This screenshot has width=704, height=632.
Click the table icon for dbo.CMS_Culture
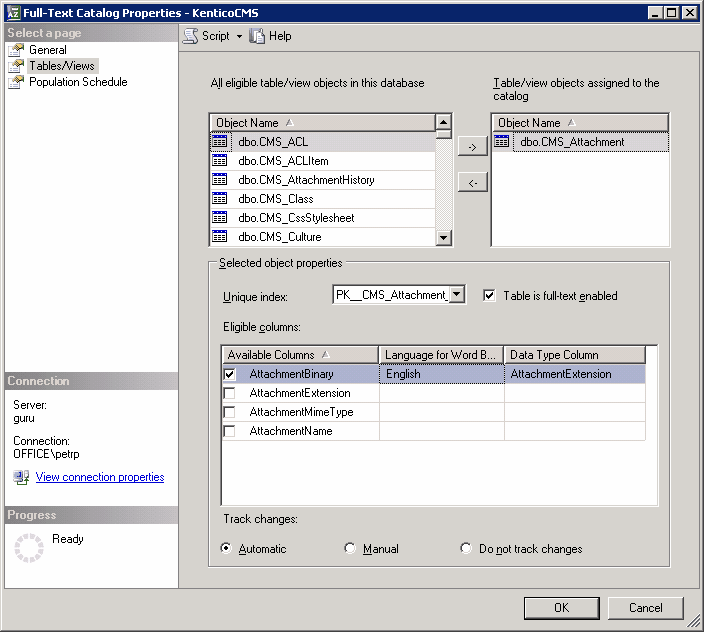(x=220, y=236)
